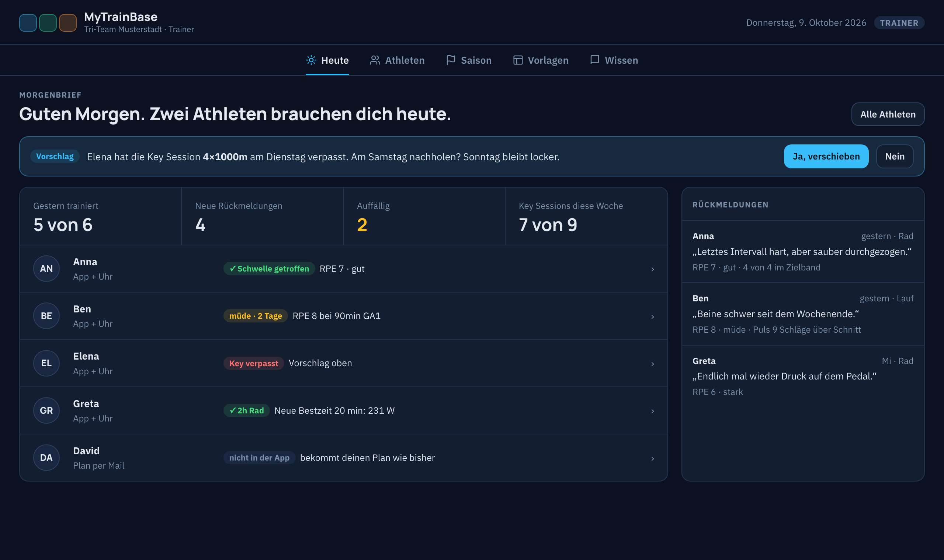Image resolution: width=944 pixels, height=560 pixels.
Task: Click the people icon beside Athleten
Action: tap(375, 60)
